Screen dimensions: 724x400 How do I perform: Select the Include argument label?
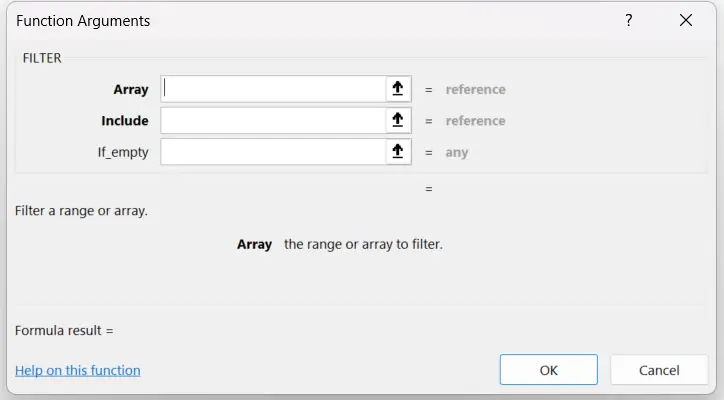(x=125, y=121)
